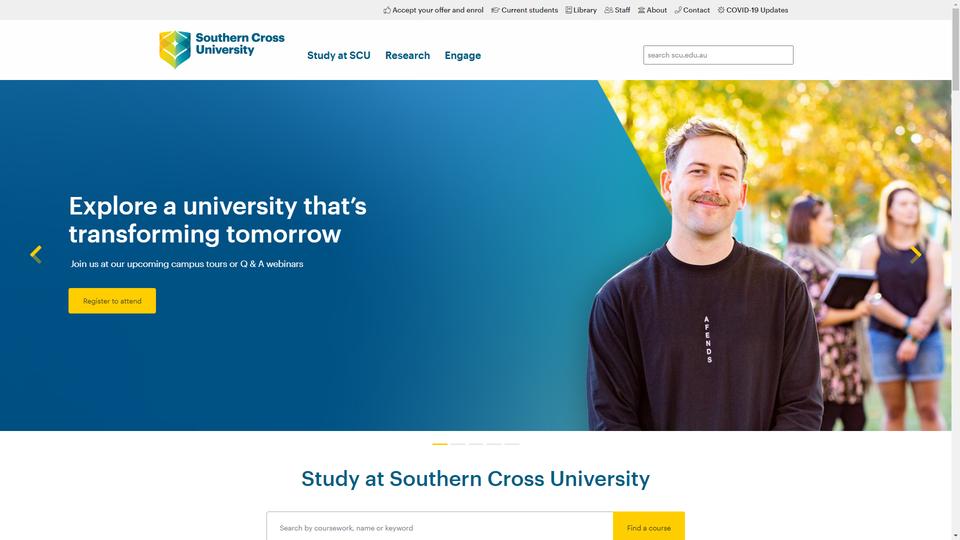The image size is (960, 540).
Task: Click the thumbs-up icon beside Accept your offer
Action: pyautogui.click(x=387, y=10)
